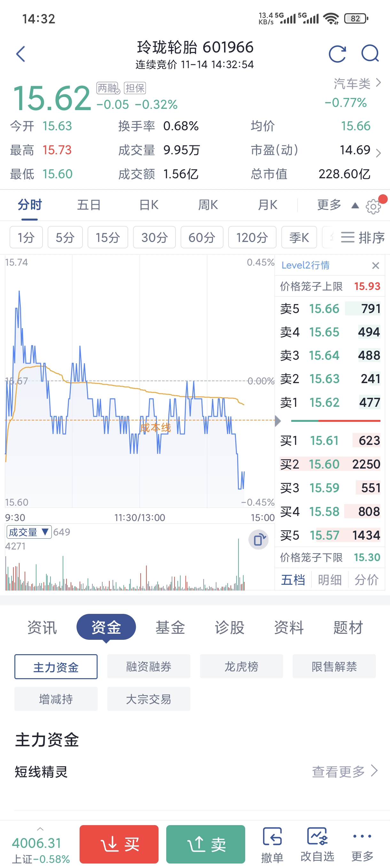Screen dimensions: 390x868
Task: Tap the back arrow icon
Action: click(x=20, y=54)
